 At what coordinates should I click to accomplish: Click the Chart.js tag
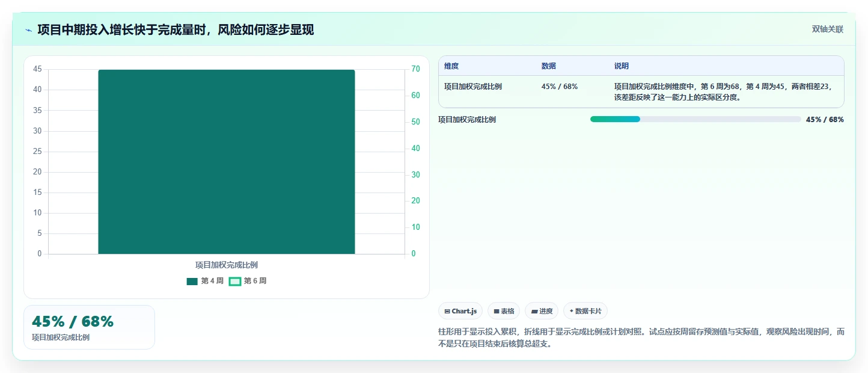(460, 311)
